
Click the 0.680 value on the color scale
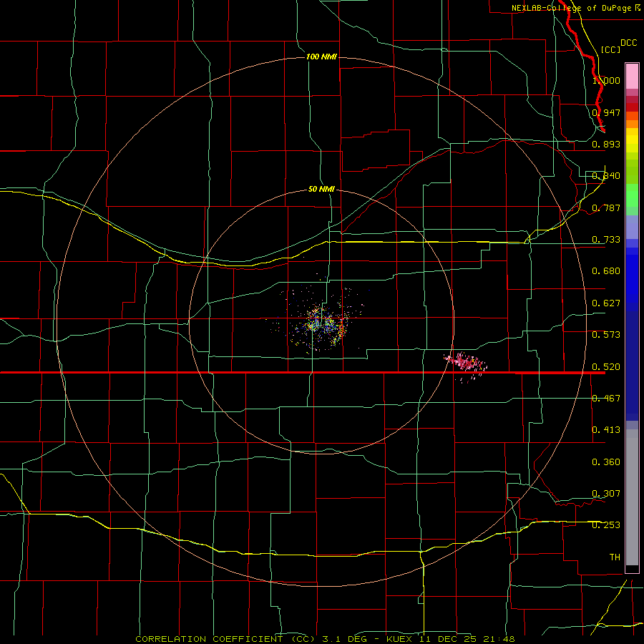tap(606, 271)
